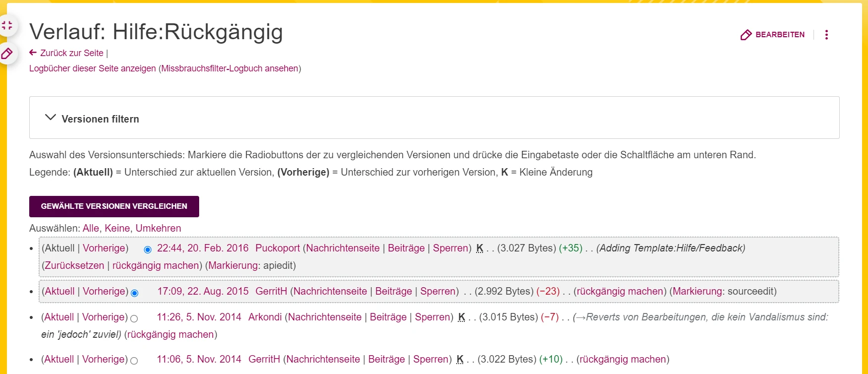
Task: Click the collapse arrows icon at left edge
Action: 7,26
